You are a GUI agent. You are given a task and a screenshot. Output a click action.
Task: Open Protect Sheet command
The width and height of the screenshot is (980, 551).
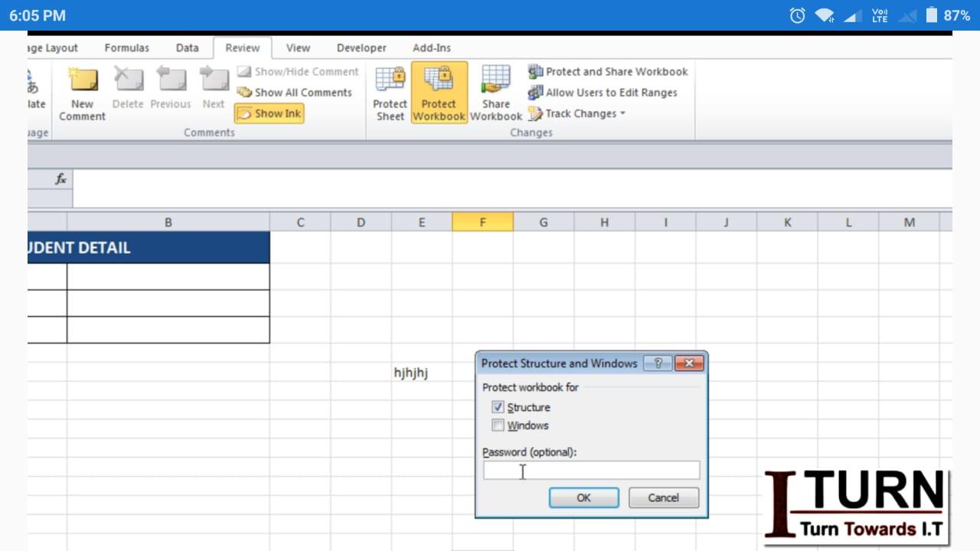(x=390, y=94)
